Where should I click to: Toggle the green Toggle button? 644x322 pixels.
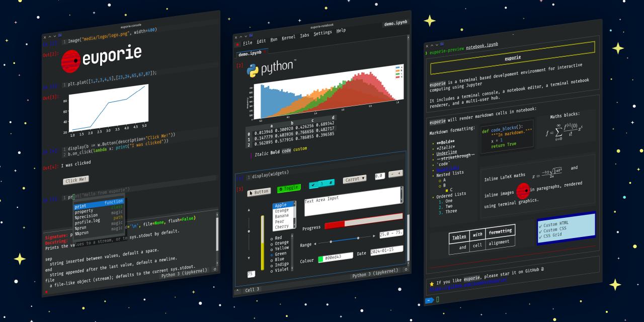coord(289,188)
